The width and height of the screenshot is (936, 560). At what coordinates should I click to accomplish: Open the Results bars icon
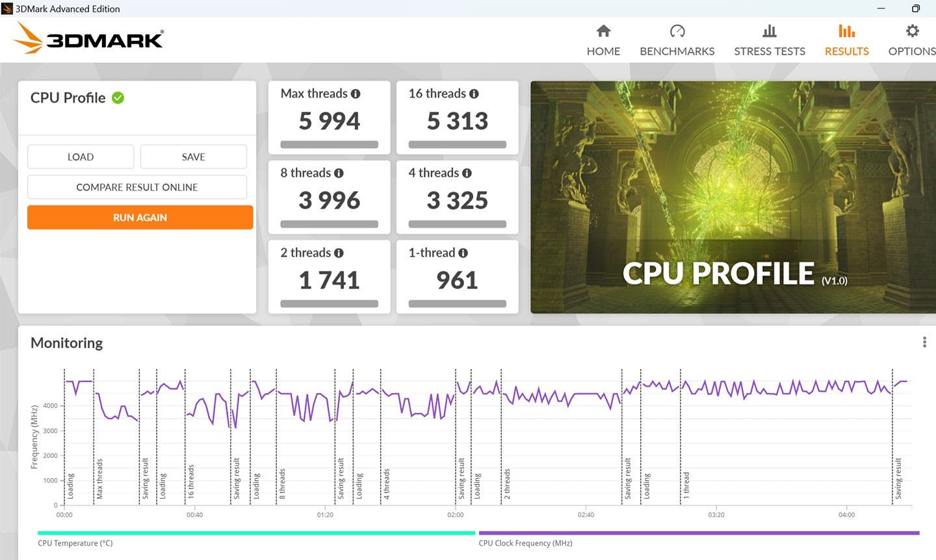tap(846, 31)
